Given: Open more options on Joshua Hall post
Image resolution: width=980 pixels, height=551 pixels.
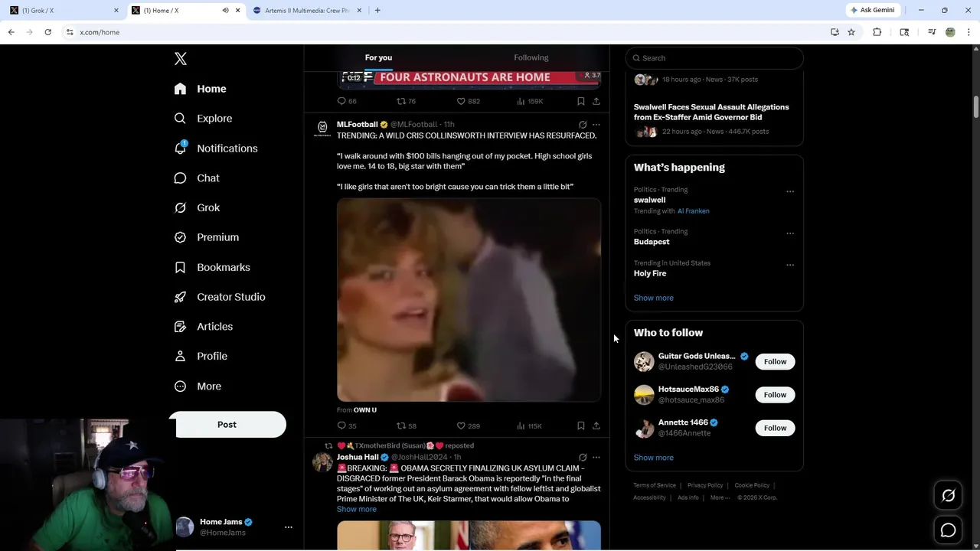Looking at the screenshot, I should [x=596, y=458].
